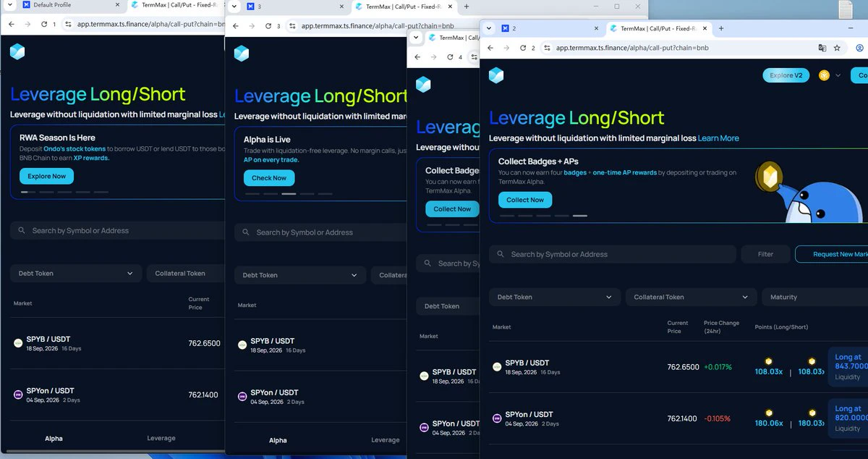
Task: Bookmark this page with the star icon
Action: point(837,48)
